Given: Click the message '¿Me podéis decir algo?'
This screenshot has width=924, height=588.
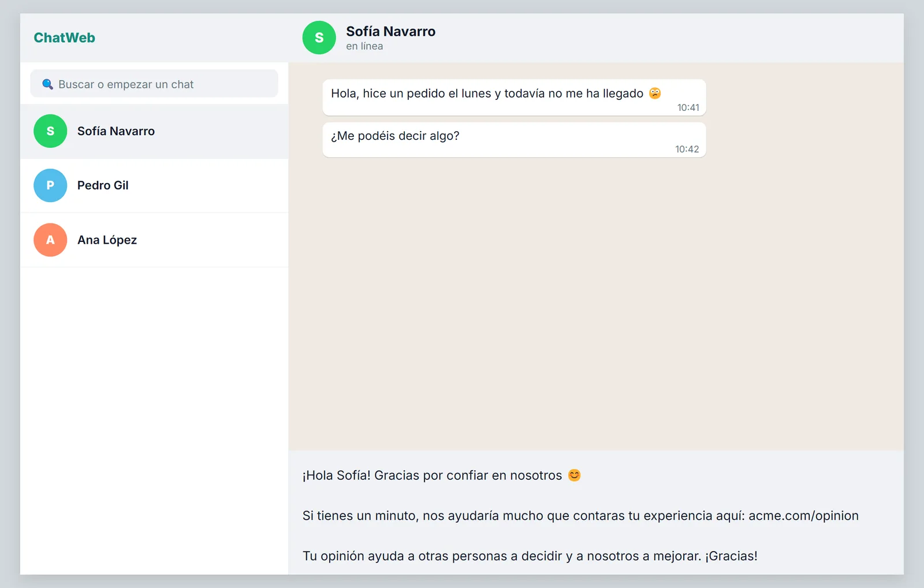Looking at the screenshot, I should click(x=514, y=139).
